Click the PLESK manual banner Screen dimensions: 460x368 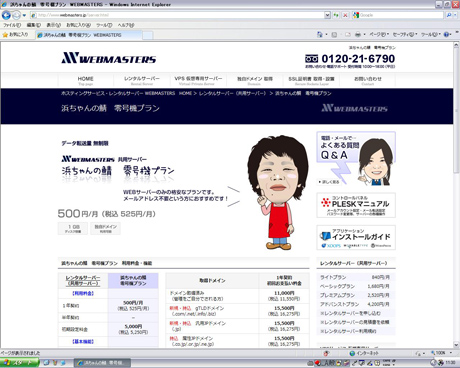pyautogui.click(x=356, y=205)
